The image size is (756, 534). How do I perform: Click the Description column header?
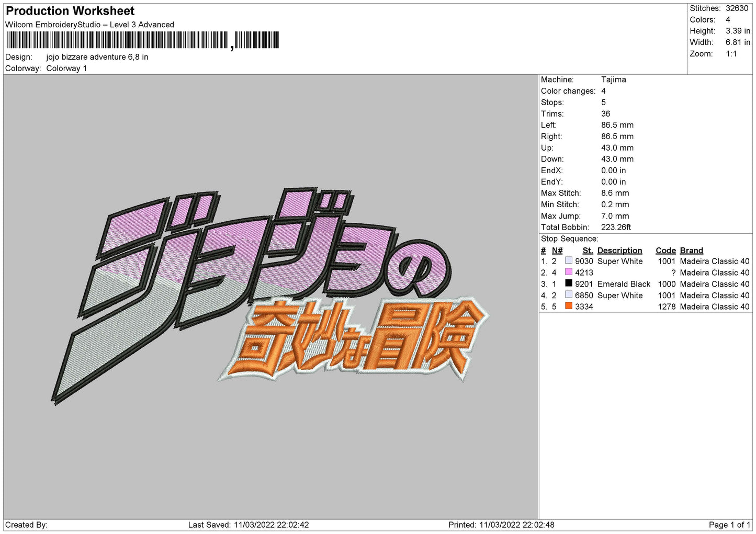619,251
